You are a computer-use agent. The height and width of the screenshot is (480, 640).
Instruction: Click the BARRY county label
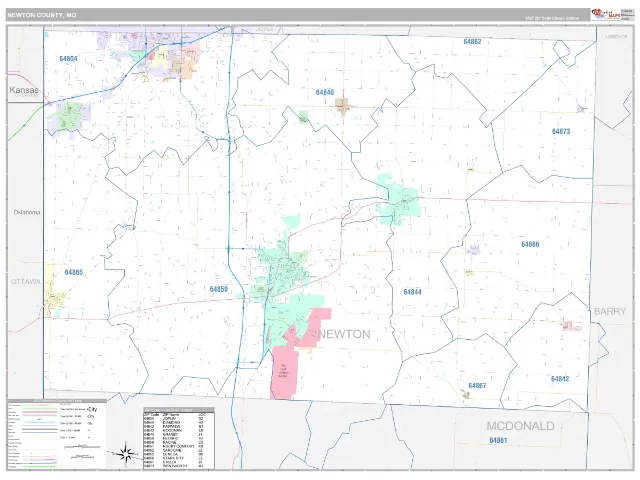tap(610, 311)
